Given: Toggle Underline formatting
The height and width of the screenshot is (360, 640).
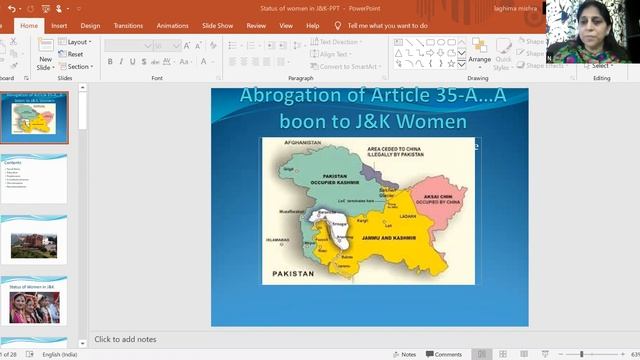Looking at the screenshot, I should [x=133, y=62].
